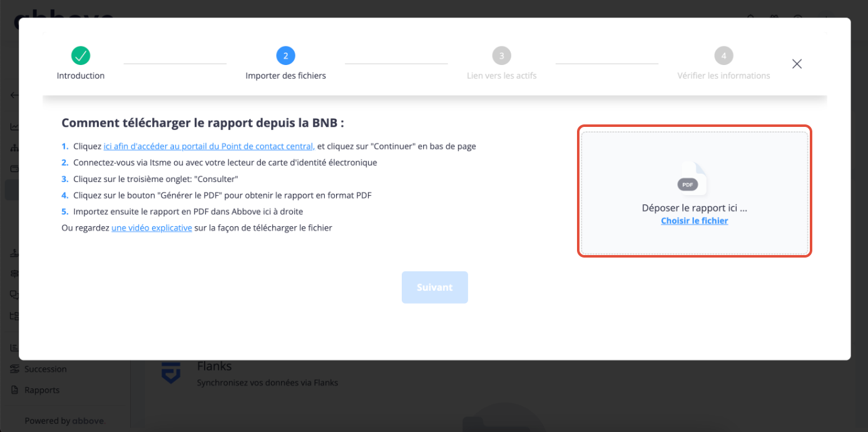
Task: Click the Flanks shield logo icon
Action: tap(170, 373)
